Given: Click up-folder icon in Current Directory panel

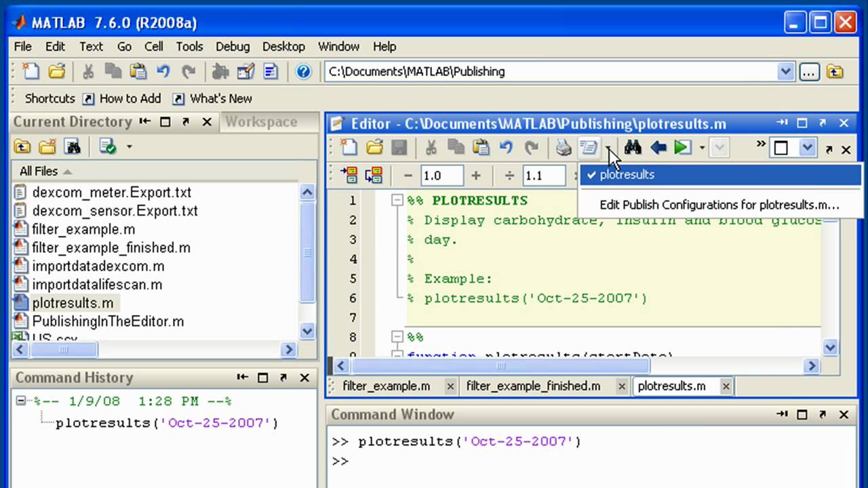Looking at the screenshot, I should 22,146.
